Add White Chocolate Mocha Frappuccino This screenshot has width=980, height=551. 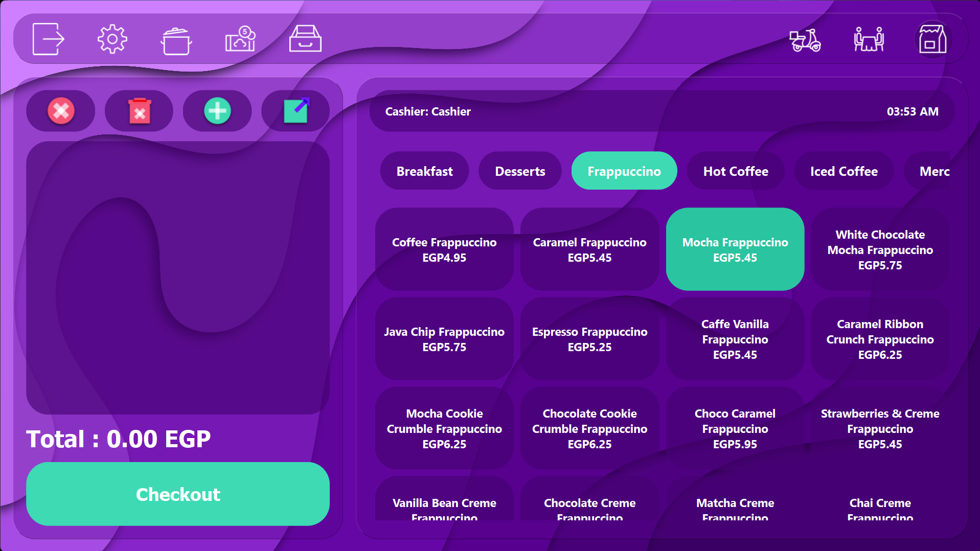click(880, 249)
